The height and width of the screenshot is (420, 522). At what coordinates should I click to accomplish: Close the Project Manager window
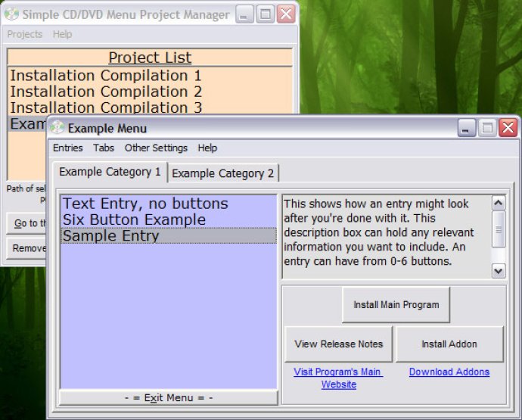click(285, 14)
